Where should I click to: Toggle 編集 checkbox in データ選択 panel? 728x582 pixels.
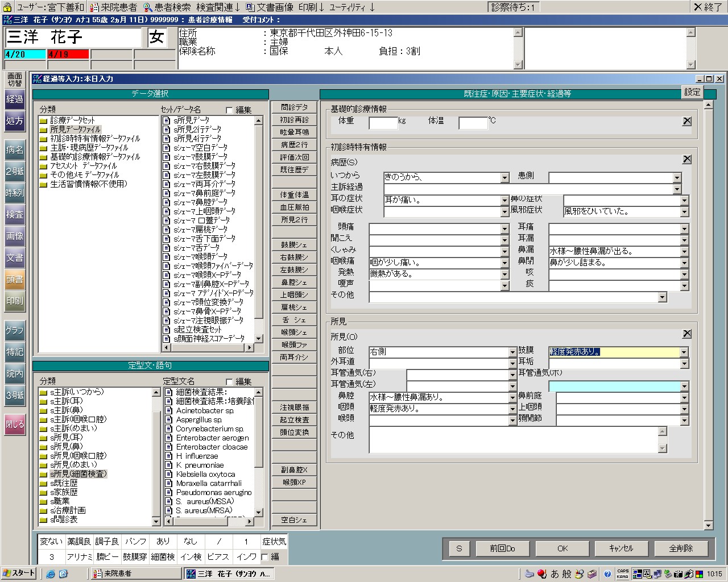[x=230, y=110]
